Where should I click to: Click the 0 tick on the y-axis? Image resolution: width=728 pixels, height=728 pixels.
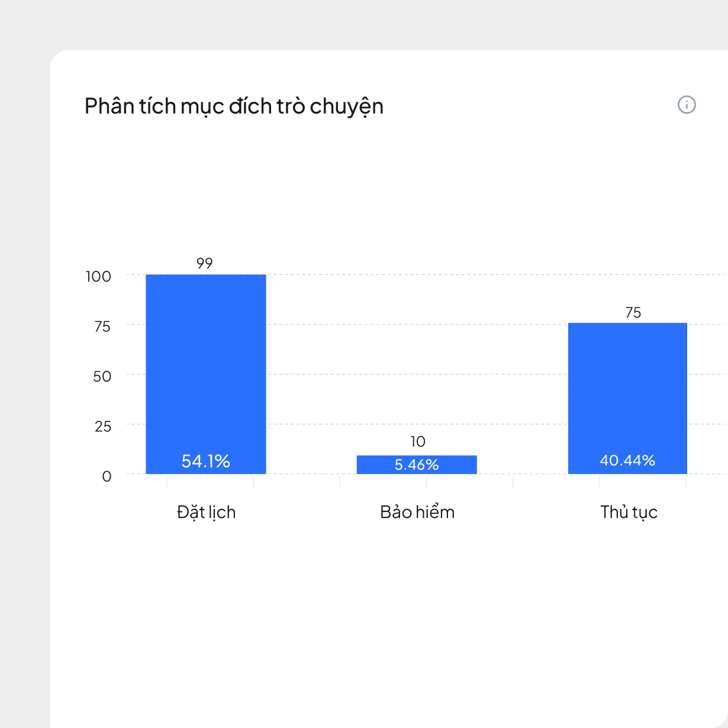click(107, 476)
